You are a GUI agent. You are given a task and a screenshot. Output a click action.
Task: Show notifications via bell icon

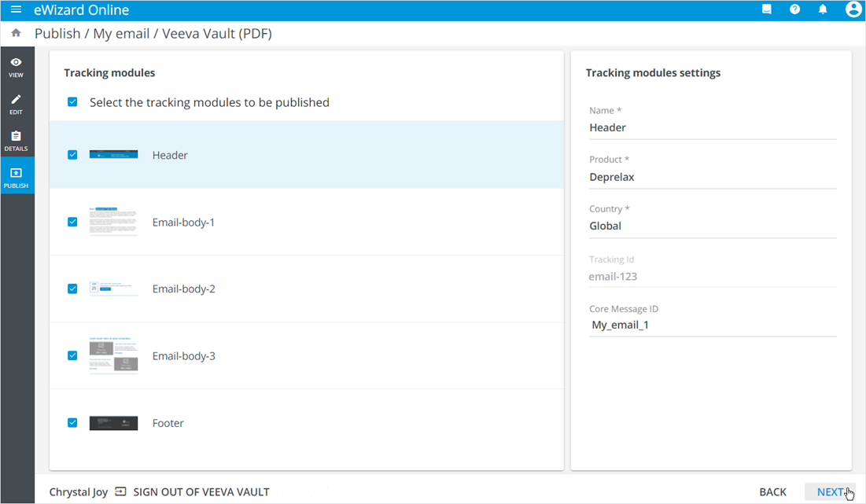point(823,10)
